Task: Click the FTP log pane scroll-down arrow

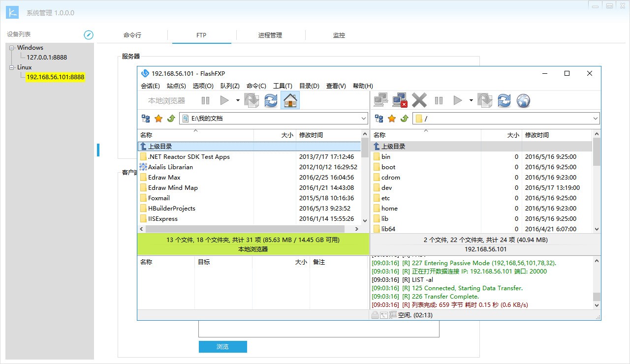Action: click(597, 305)
